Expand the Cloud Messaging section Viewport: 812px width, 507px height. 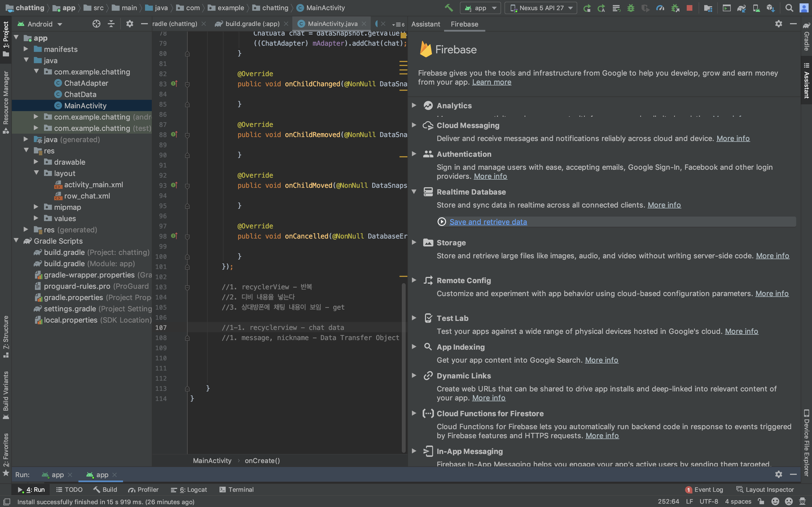coord(414,125)
